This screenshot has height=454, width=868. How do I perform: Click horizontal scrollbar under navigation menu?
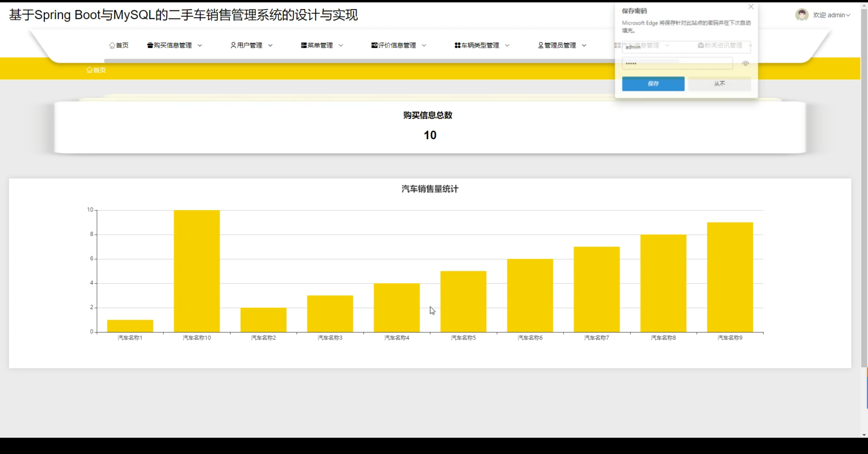339,61
